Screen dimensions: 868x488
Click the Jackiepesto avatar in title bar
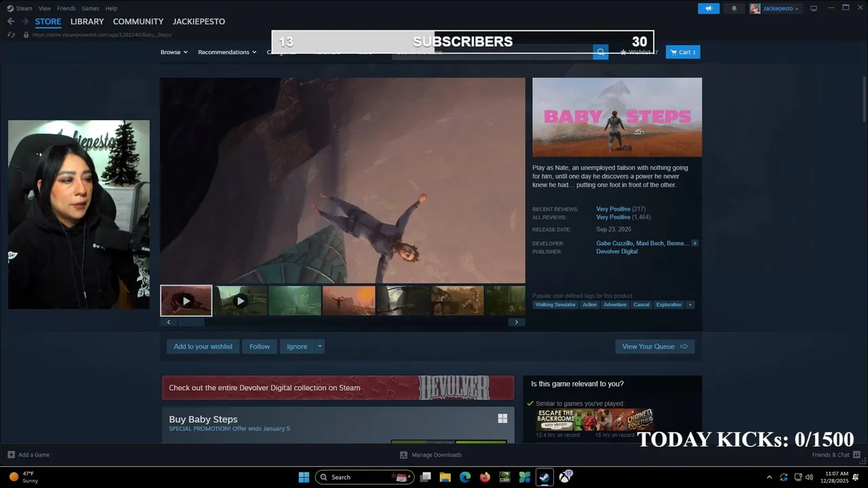click(755, 8)
